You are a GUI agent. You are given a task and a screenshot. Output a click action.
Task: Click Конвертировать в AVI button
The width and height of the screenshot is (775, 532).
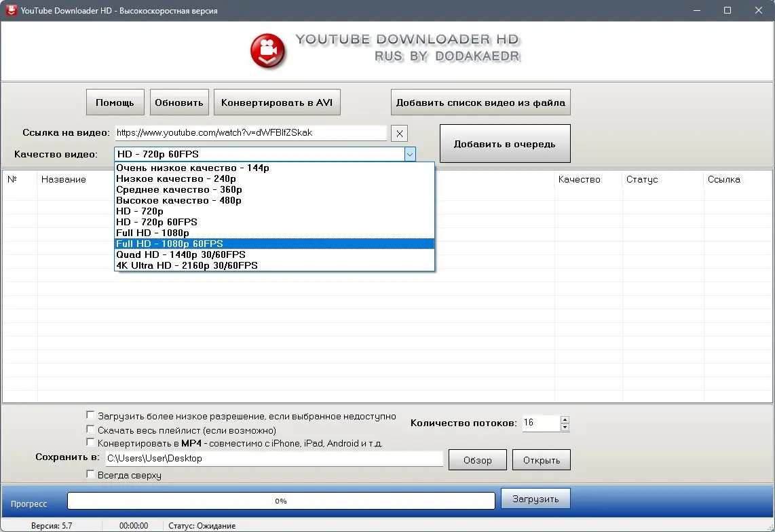coord(277,102)
